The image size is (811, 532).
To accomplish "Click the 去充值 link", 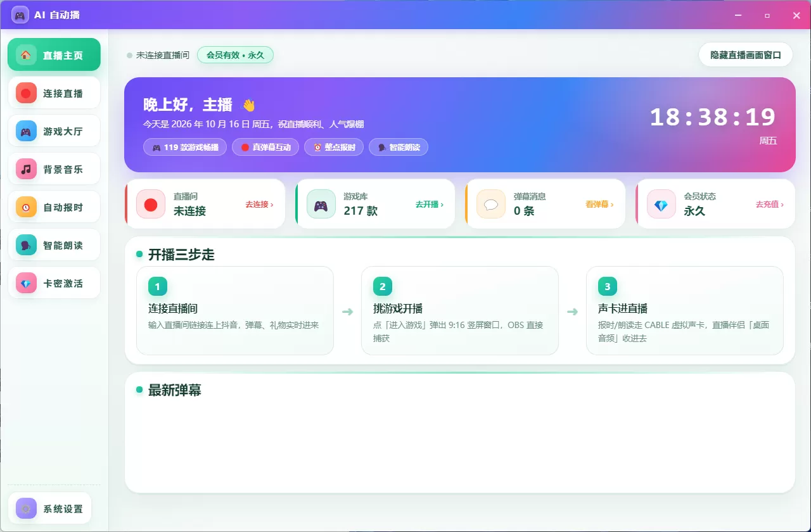I will [x=770, y=205].
